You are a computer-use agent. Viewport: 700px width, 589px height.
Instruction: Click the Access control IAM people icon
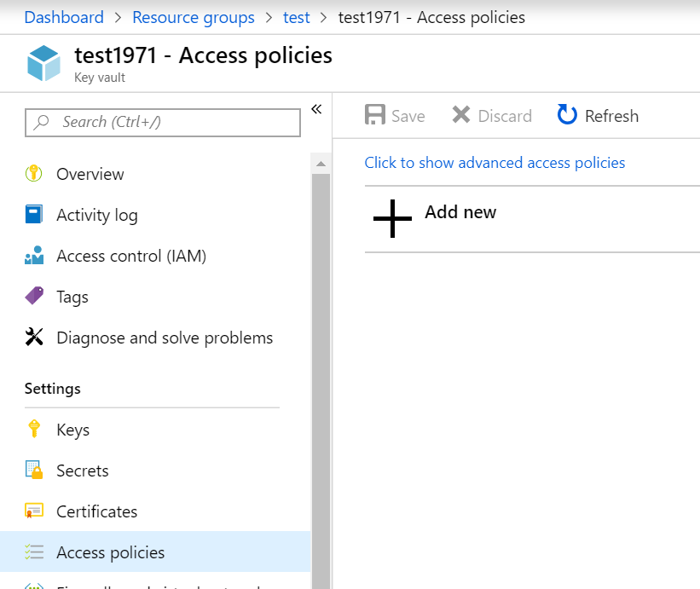pyautogui.click(x=34, y=255)
